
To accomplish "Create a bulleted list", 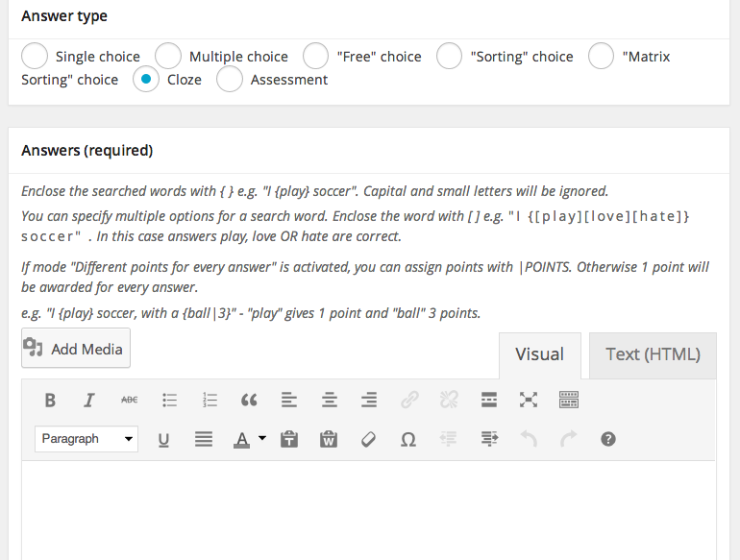I will tap(170, 400).
